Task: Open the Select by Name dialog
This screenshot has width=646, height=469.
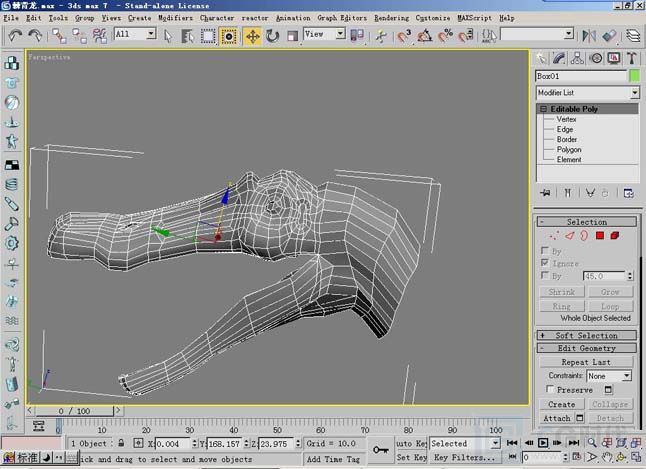Action: tap(188, 36)
